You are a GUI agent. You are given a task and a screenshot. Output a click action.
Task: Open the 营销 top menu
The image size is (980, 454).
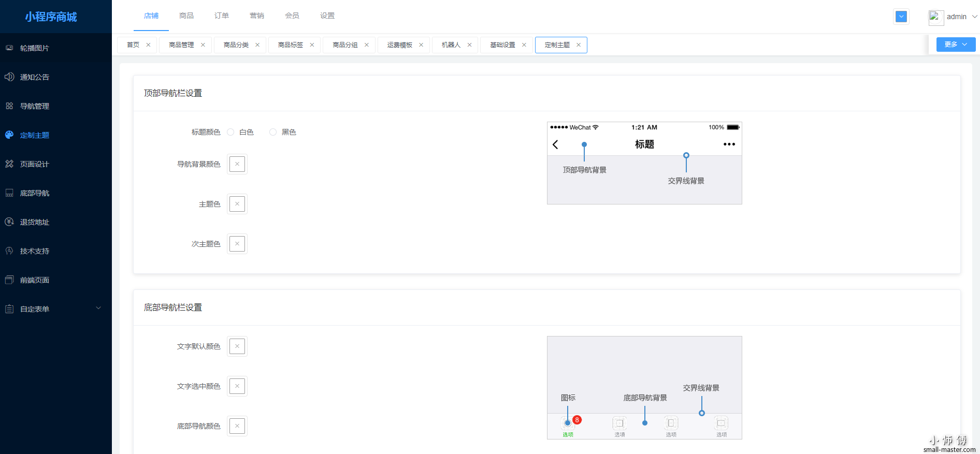coord(257,16)
